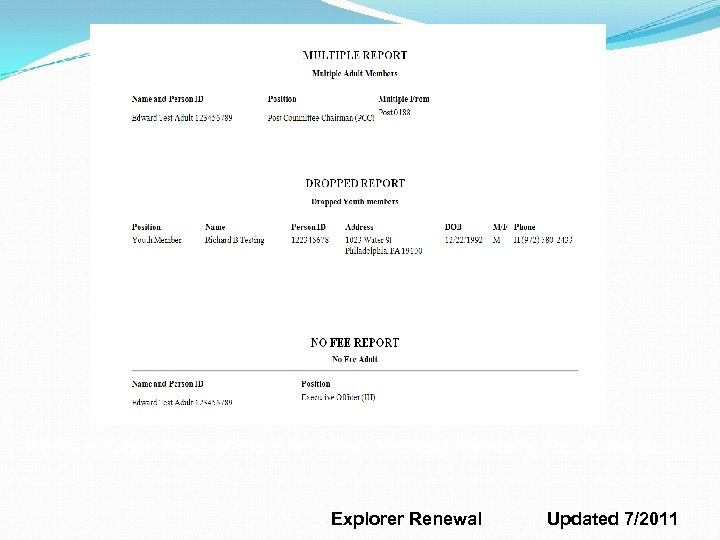Viewport: 720px width, 540px height.
Task: Select 'Position' header in No Fee Report
Action: coord(315,384)
